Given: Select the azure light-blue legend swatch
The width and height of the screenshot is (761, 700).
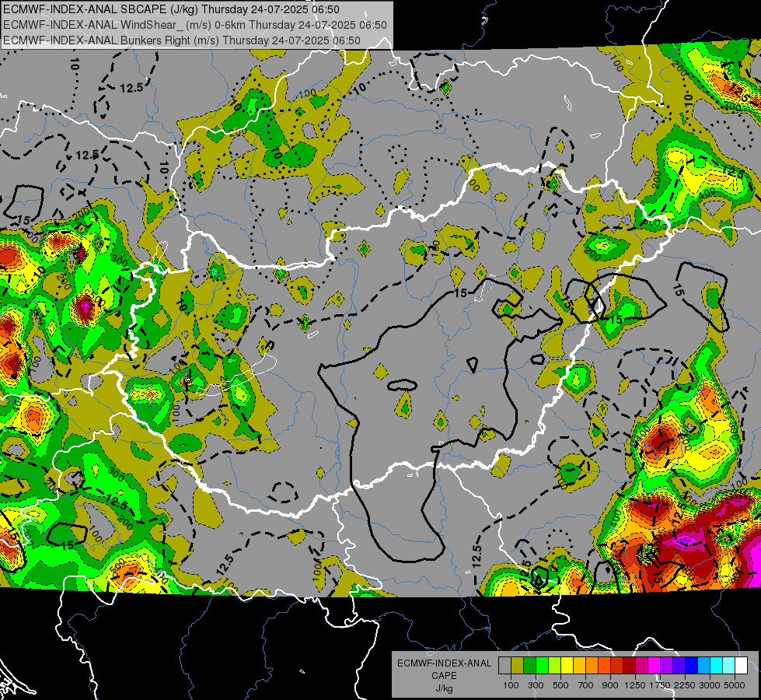Looking at the screenshot, I should (x=703, y=666).
